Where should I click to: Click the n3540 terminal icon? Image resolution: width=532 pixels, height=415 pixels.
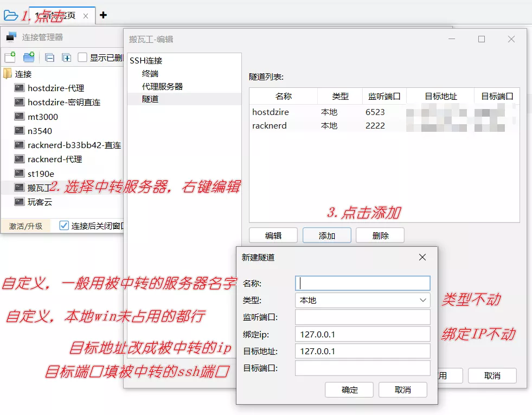[x=20, y=131]
